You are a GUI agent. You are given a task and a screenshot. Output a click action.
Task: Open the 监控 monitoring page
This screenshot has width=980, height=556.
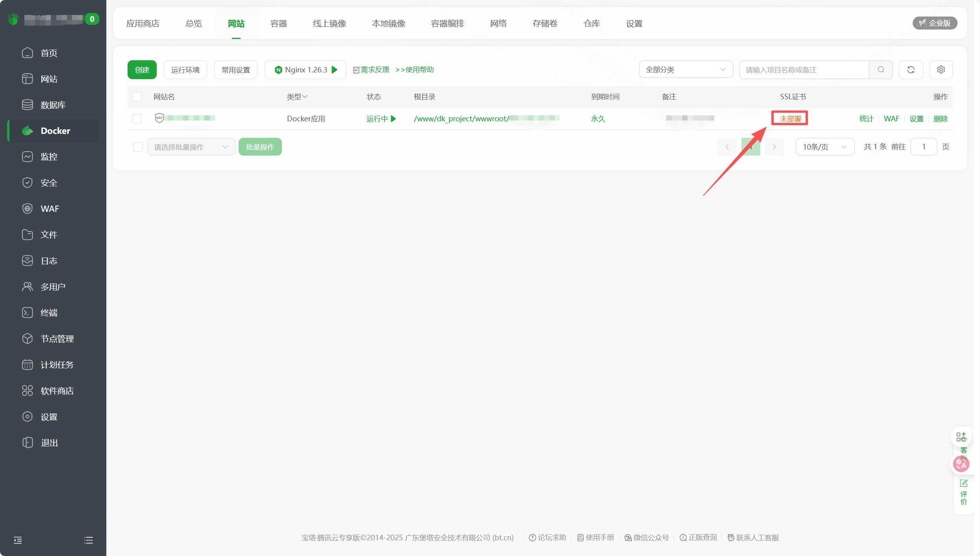(x=49, y=156)
